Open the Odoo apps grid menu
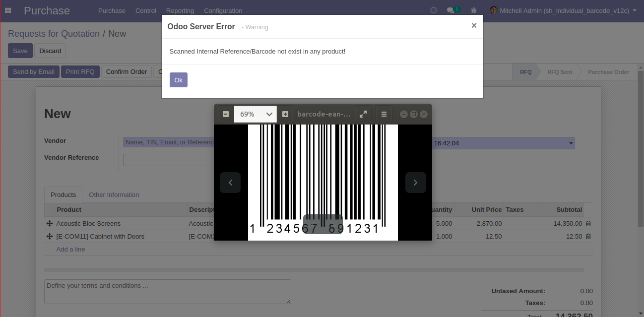 point(8,10)
